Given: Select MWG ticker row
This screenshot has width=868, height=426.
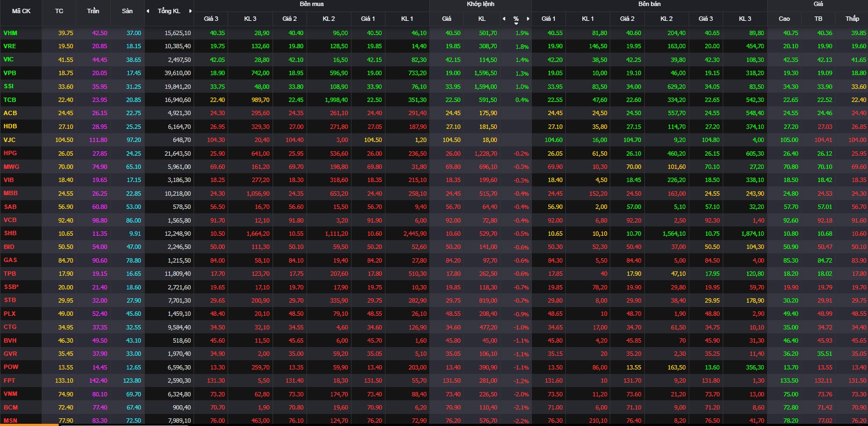Looking at the screenshot, I should pos(12,167).
